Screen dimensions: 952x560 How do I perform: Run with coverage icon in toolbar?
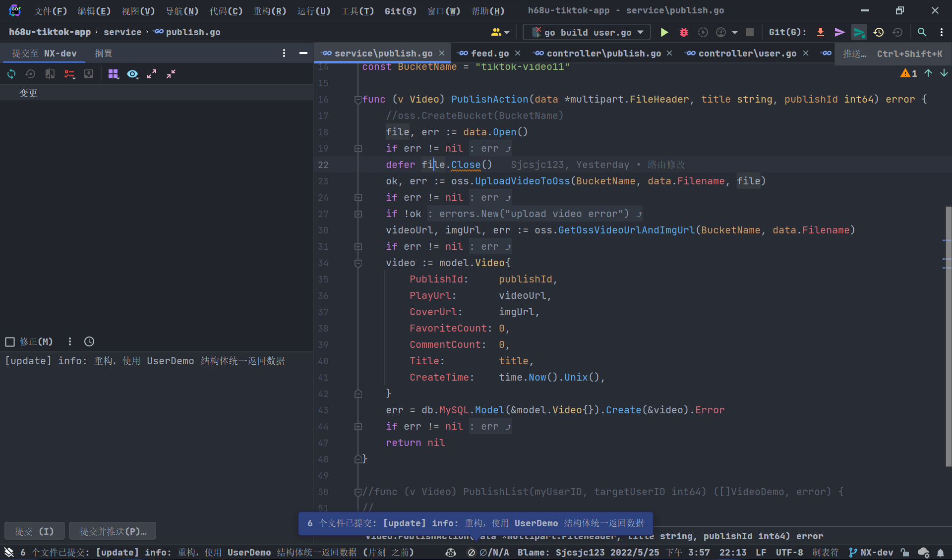703,32
